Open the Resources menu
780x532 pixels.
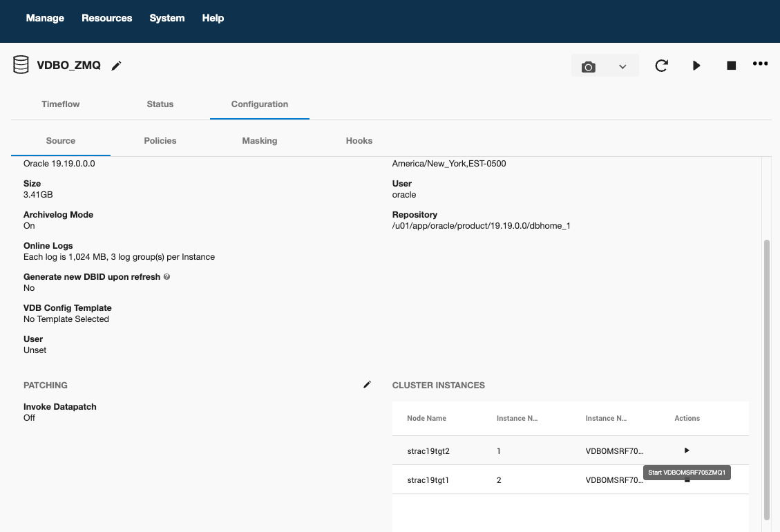point(106,18)
